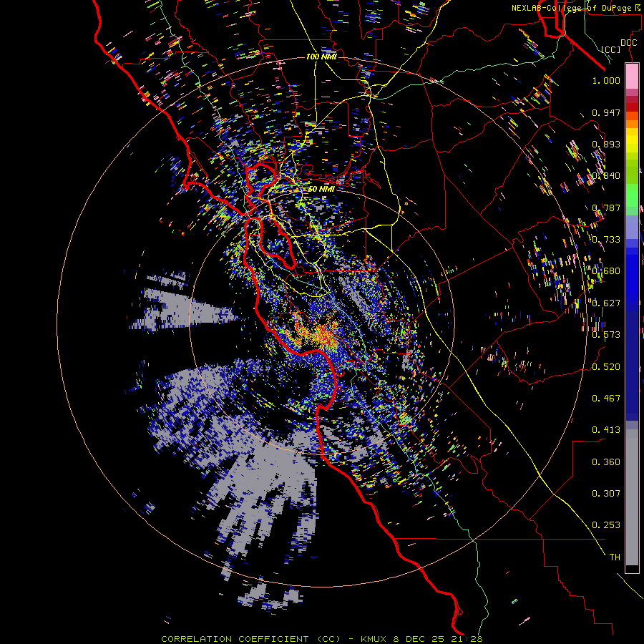Click the 0.627 scale value
644x644 pixels.
click(x=606, y=303)
